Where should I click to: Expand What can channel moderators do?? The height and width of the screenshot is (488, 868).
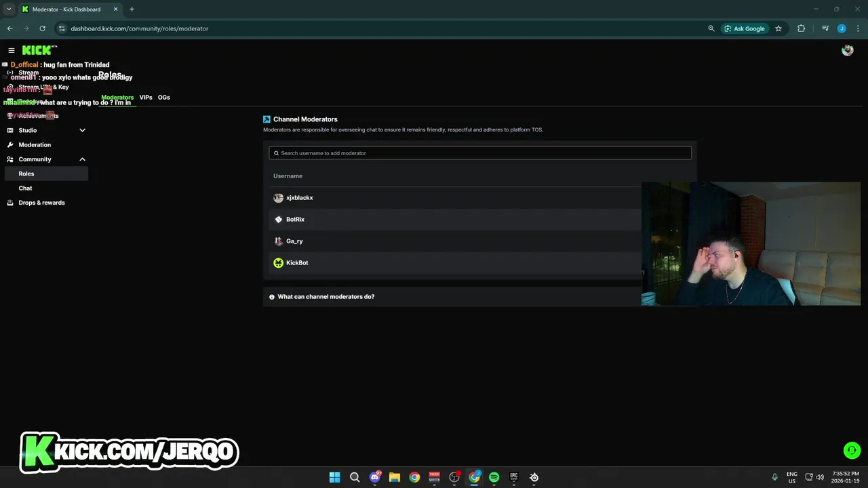[x=479, y=297]
